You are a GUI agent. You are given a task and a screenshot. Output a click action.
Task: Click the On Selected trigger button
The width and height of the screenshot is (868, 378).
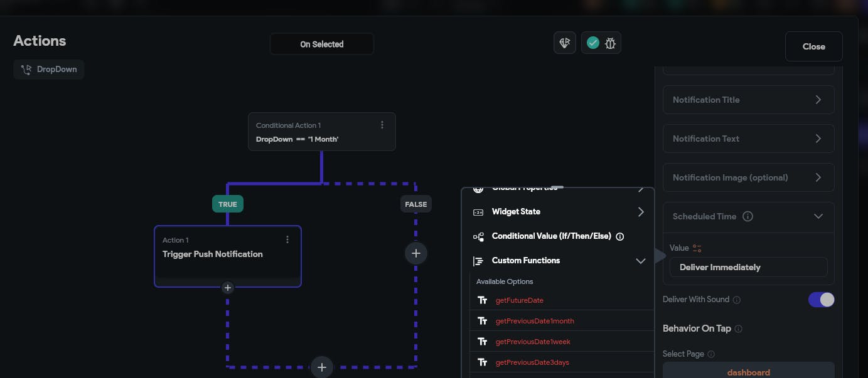coord(322,45)
